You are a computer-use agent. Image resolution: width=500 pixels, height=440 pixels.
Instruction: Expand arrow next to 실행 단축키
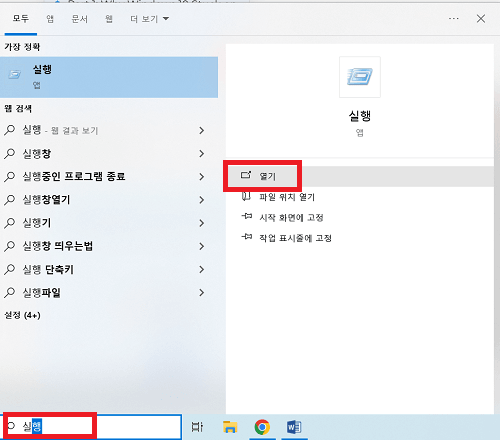coord(201,269)
